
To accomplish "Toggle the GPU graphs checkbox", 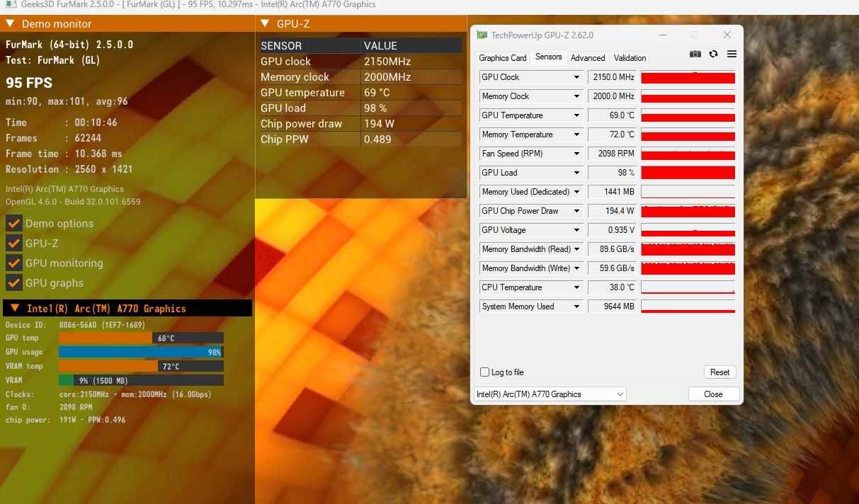I will [13, 282].
